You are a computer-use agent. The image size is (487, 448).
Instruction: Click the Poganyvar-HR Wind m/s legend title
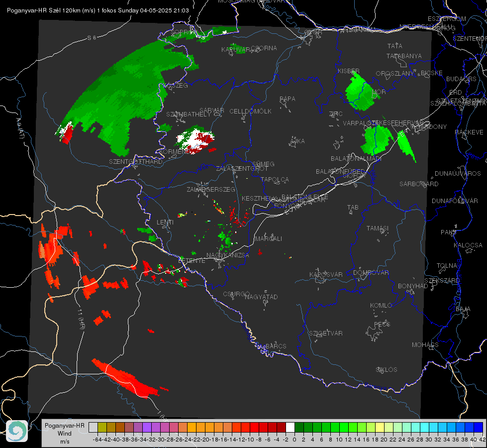[x=64, y=434]
